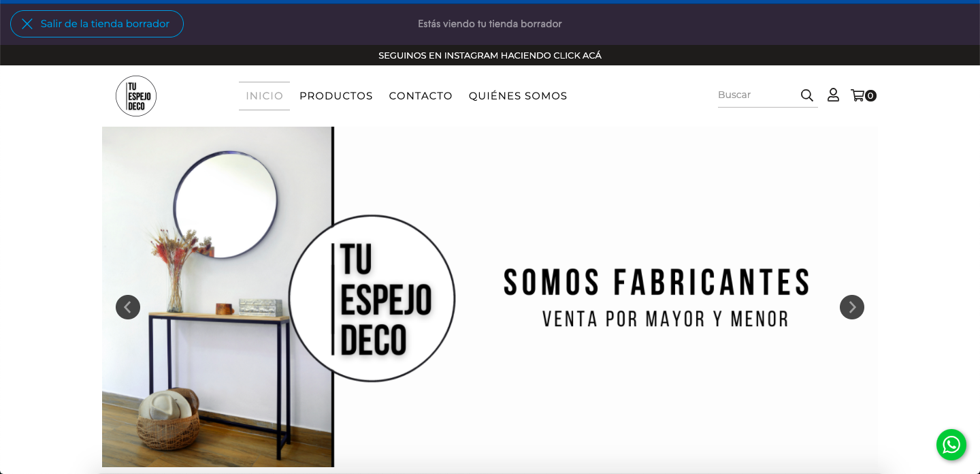Click the 'Estás viendo tu tienda borrador' notice
980x474 pixels.
(490, 24)
